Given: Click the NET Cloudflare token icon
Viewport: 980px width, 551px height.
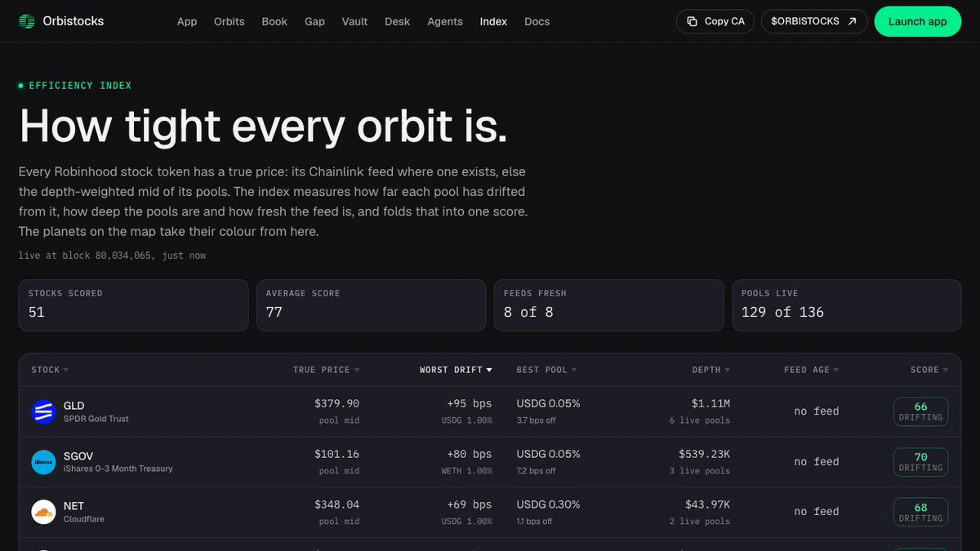Looking at the screenshot, I should [x=43, y=512].
